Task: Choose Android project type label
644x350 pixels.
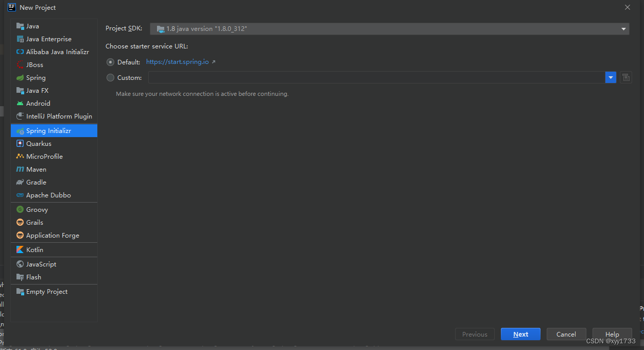Action: 38,104
